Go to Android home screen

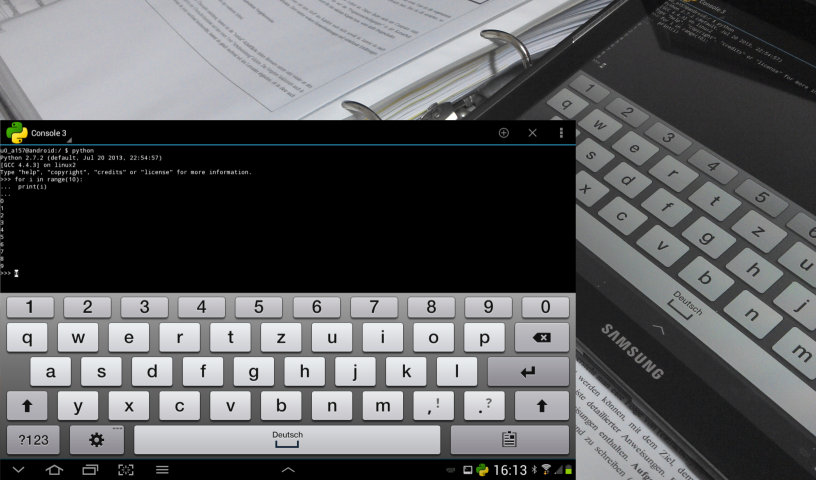point(54,470)
